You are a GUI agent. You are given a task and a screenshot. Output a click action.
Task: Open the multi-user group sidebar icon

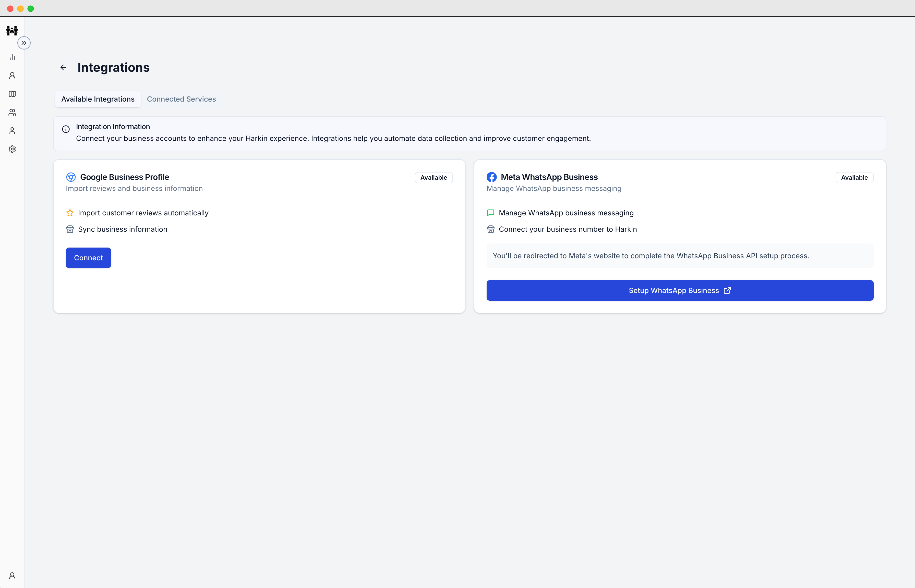tap(12, 112)
